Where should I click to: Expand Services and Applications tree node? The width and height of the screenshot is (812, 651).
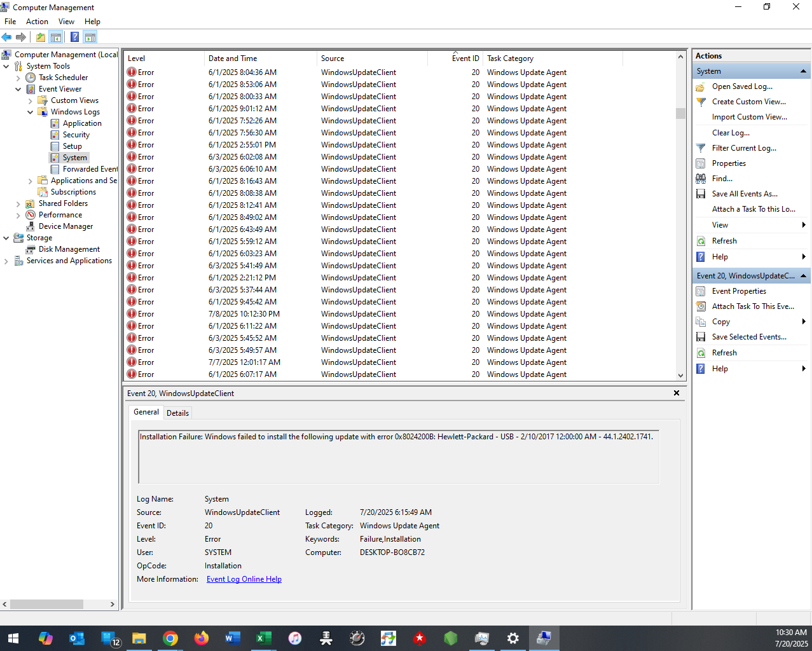[6, 261]
